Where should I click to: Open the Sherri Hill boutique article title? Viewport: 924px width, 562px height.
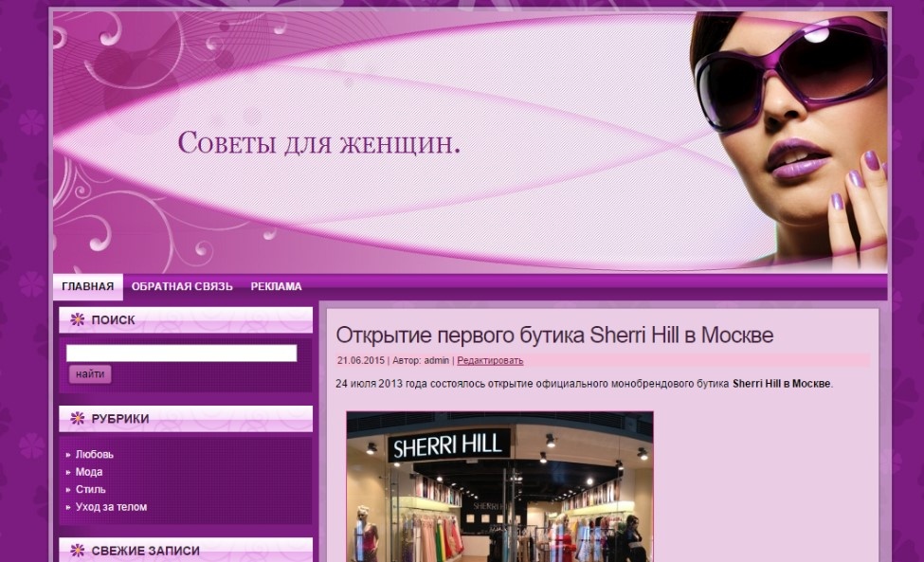coord(554,335)
